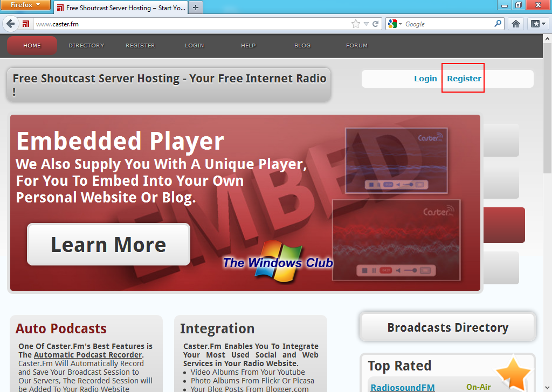Open the REGISTER navigation item
This screenshot has height=392, width=552.
pyautogui.click(x=140, y=45)
